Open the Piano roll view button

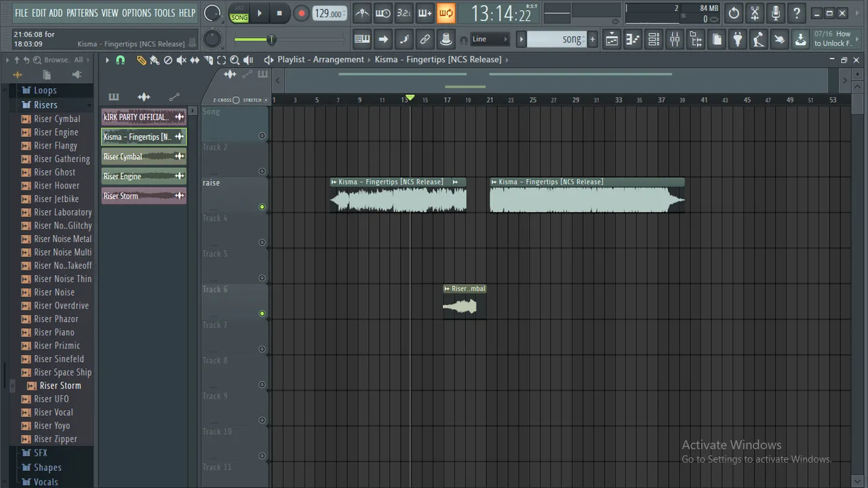[633, 39]
